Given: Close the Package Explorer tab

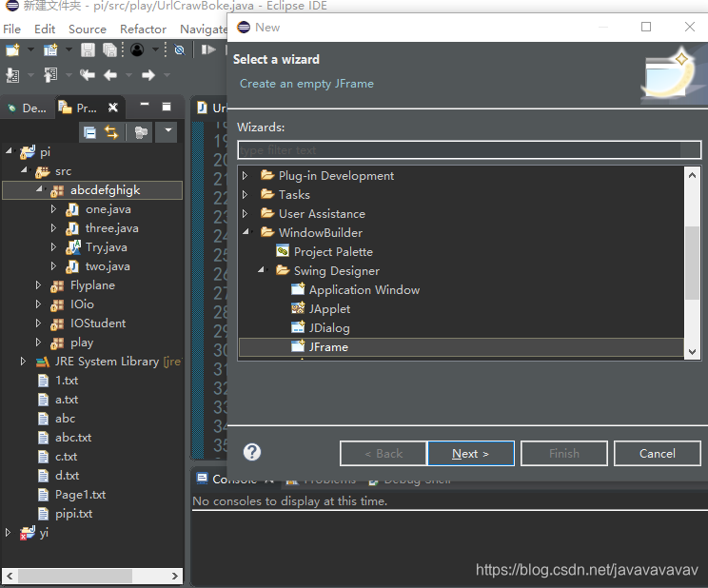Looking at the screenshot, I should tap(113, 108).
